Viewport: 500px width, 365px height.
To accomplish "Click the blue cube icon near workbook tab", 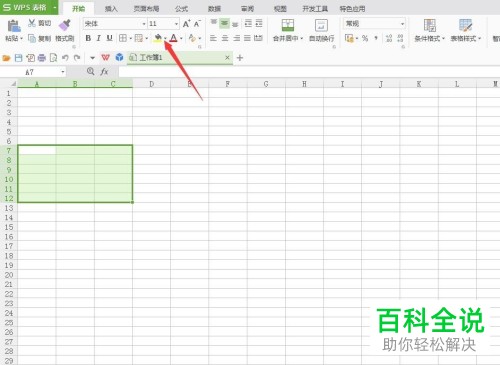I will click(x=119, y=58).
